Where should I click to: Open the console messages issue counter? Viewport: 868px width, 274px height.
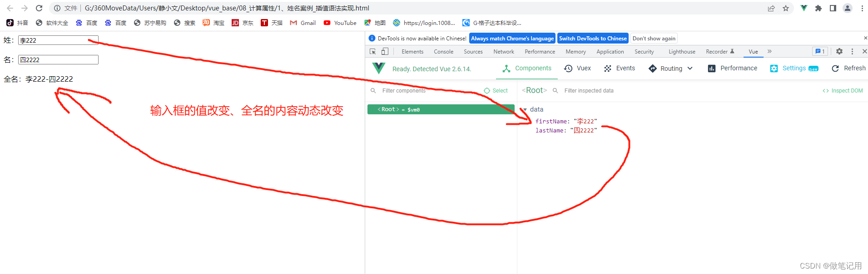pos(820,51)
